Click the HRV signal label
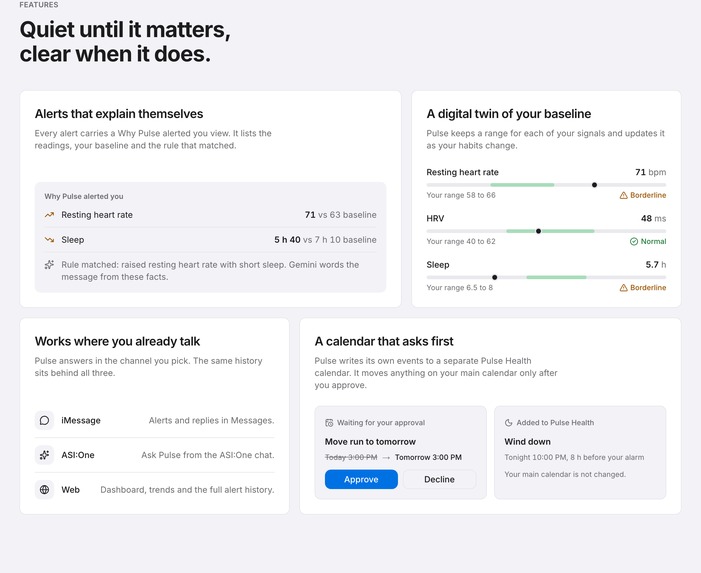The height and width of the screenshot is (573, 701). pos(435,219)
